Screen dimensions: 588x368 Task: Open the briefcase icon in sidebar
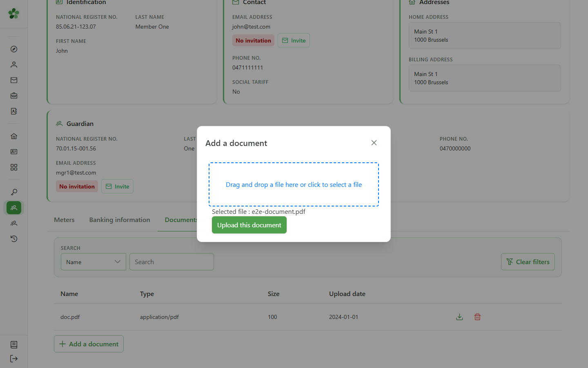tap(14, 96)
